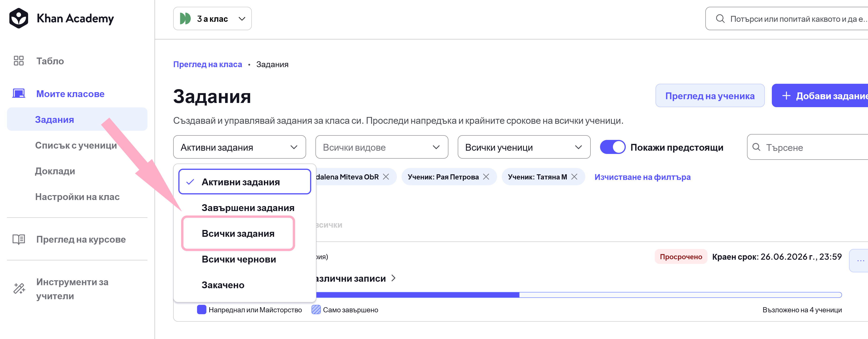Open Доклади in the sidebar
Image resolution: width=868 pixels, height=339 pixels.
[55, 171]
